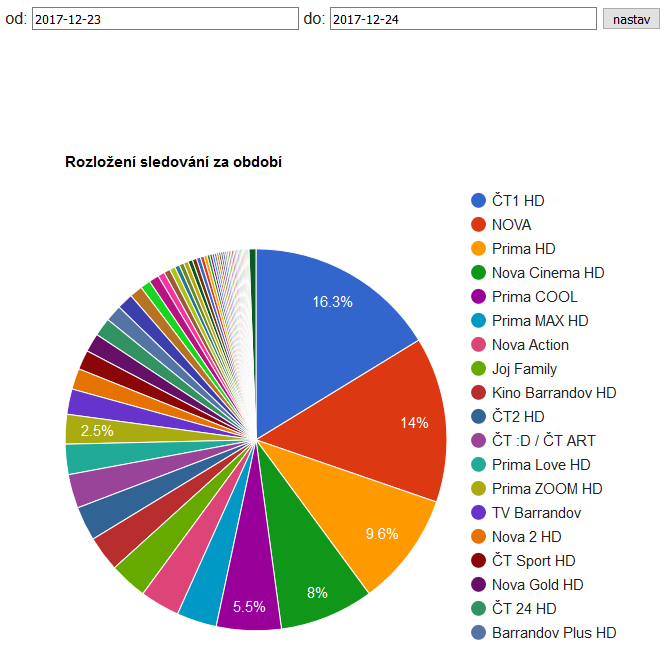Click the ČT :D / ČT ART legend swatch
The width and height of the screenshot is (669, 655).
coord(478,440)
